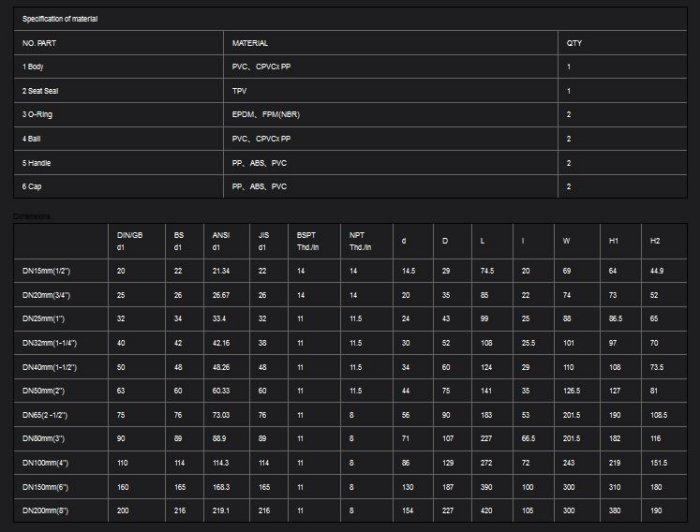Screen dimensions: 700x532
Task: Click the 'NPT Thd./in' column header
Action: (x=360, y=241)
